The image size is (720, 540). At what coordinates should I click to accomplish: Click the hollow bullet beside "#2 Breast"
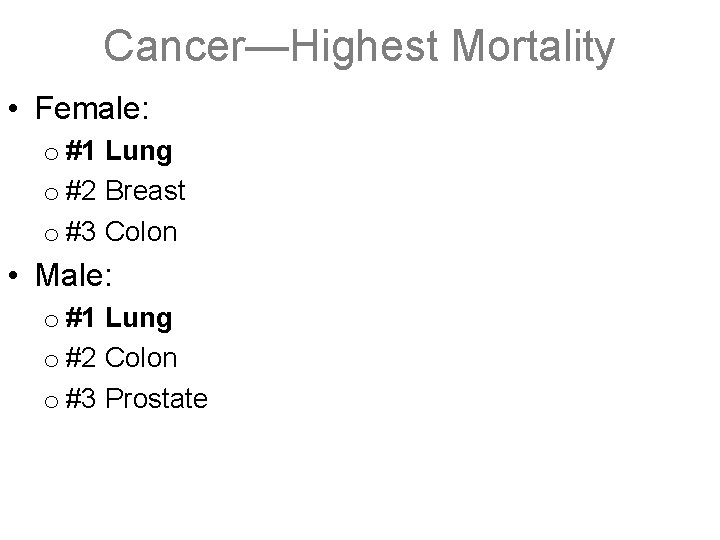pyautogui.click(x=49, y=193)
